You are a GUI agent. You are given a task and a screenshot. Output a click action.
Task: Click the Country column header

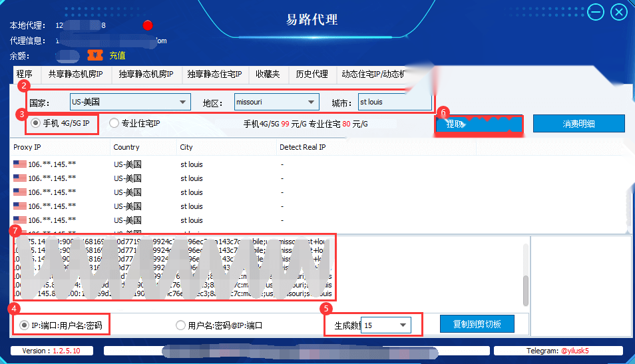[x=143, y=147]
